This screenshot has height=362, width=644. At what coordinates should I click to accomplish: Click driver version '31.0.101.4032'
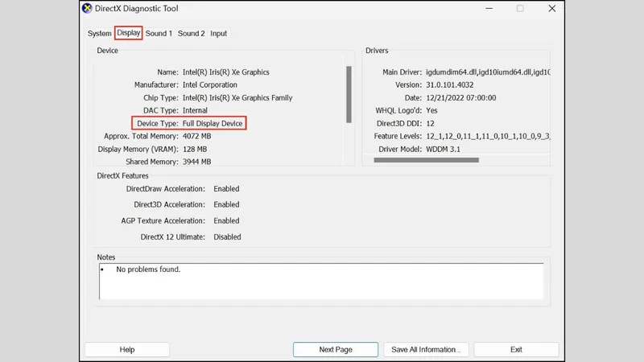[x=450, y=84]
